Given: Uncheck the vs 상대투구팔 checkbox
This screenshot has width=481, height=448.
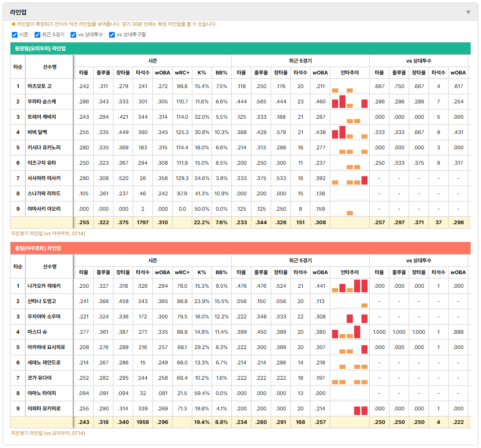Looking at the screenshot, I should (112, 35).
